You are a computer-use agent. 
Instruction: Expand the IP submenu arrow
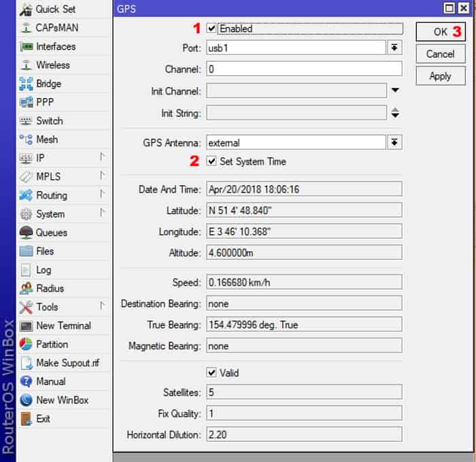[102, 157]
